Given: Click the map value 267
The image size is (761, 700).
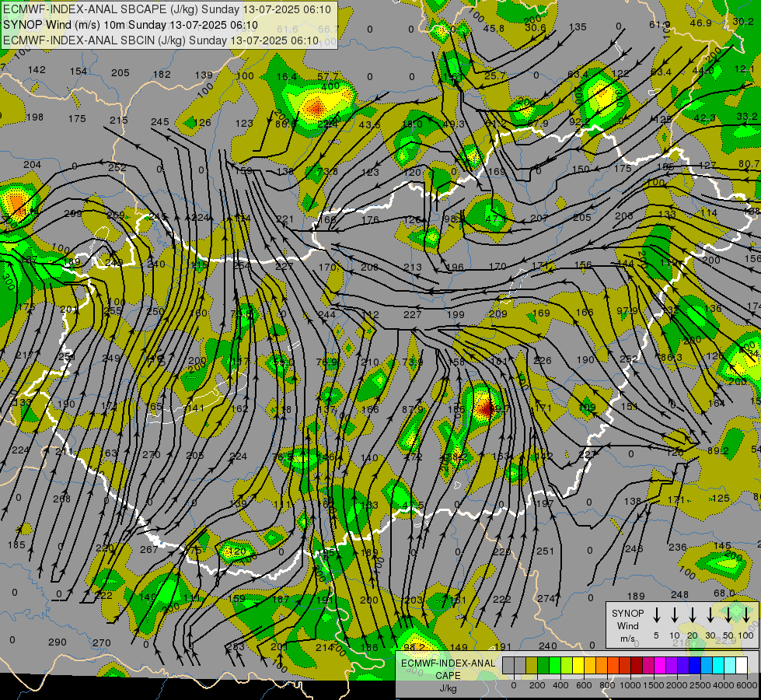Looking at the screenshot, I should pyautogui.click(x=149, y=549).
